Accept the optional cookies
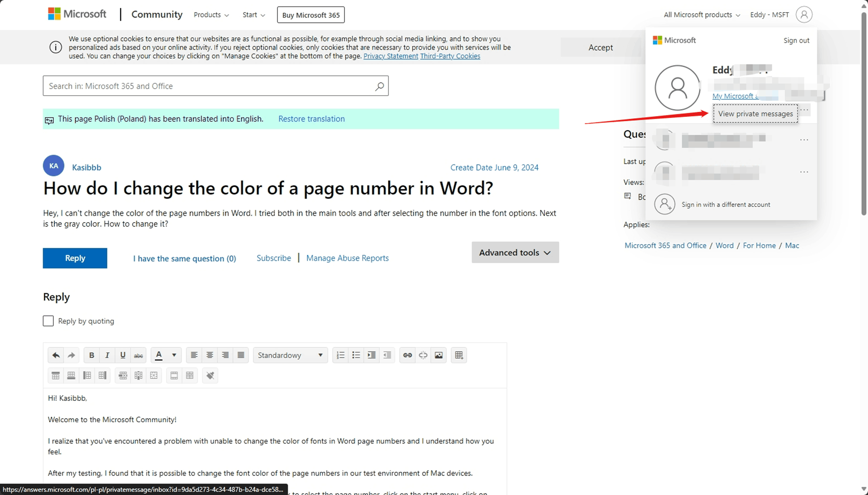The image size is (868, 495). coord(600,47)
